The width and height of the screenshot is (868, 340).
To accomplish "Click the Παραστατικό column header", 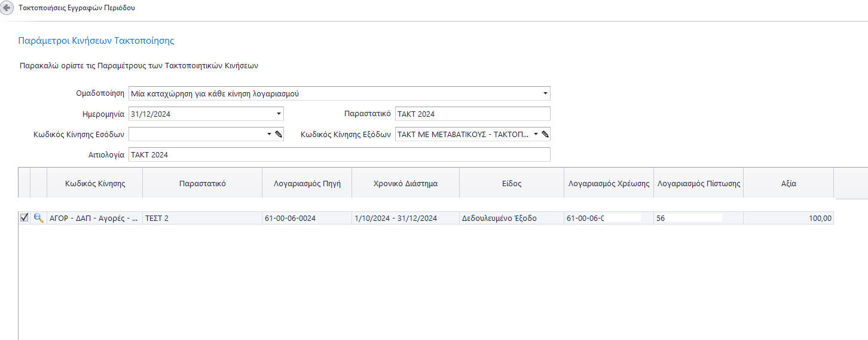I will coord(202,184).
